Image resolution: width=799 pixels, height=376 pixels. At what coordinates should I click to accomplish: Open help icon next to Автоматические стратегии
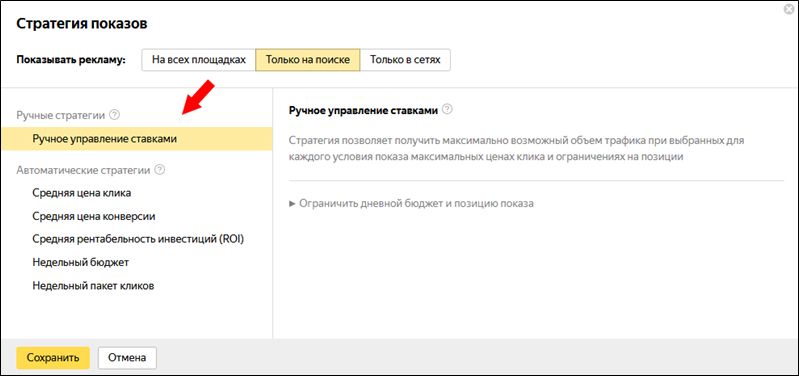[x=159, y=170]
